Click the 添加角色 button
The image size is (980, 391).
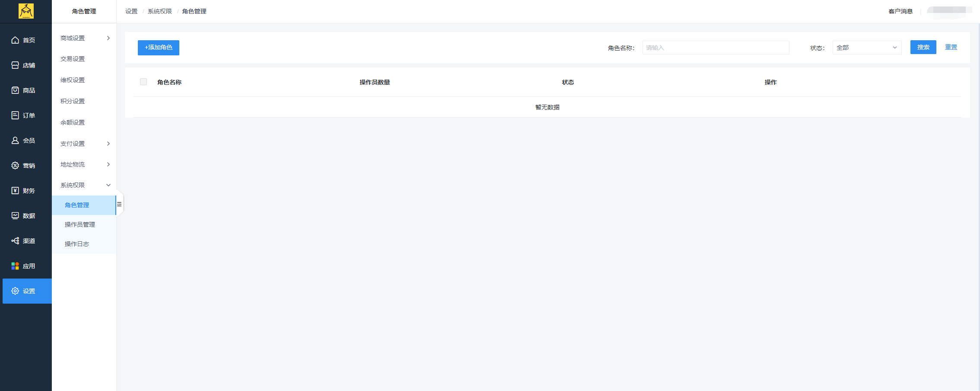[159, 48]
